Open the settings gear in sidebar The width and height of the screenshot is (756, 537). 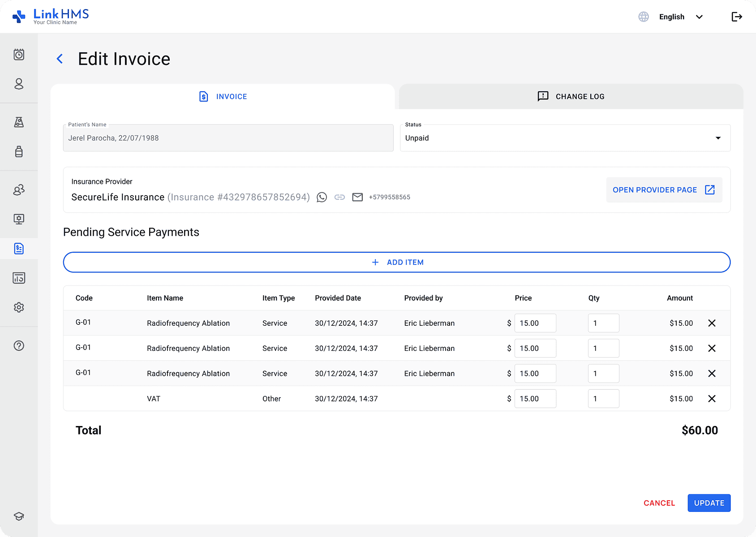point(19,307)
